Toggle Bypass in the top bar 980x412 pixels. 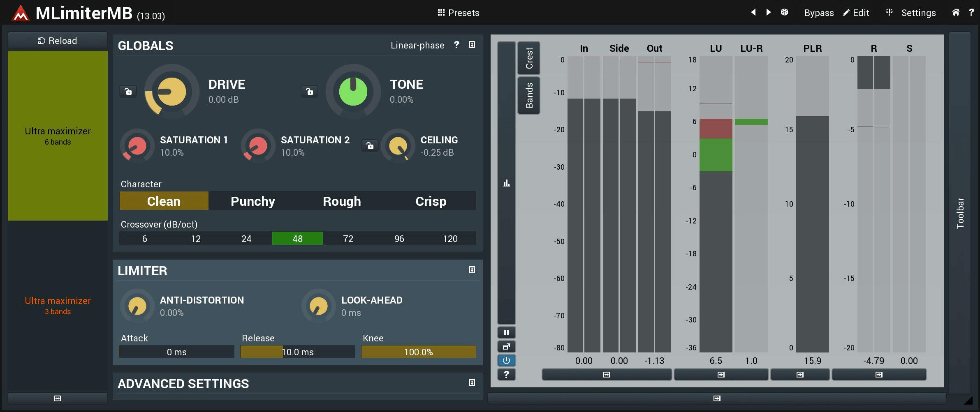(x=818, y=13)
